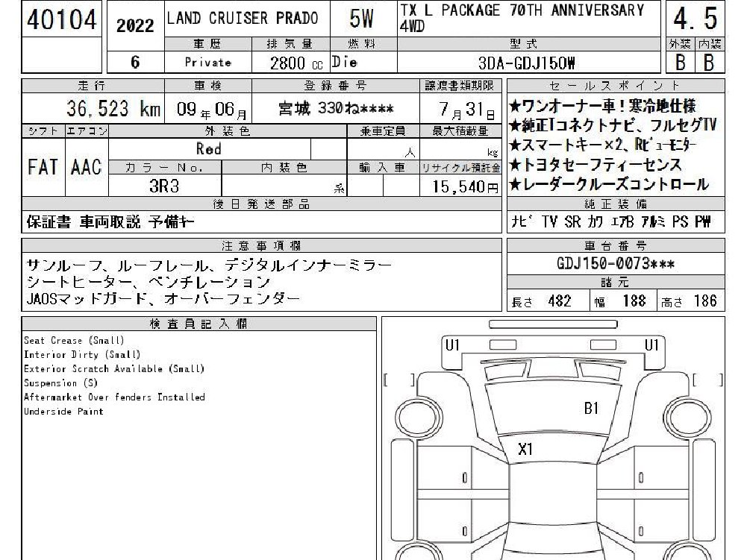Click the 7月31日 document deadline
Viewport: 747px width, 560px height.
point(466,110)
